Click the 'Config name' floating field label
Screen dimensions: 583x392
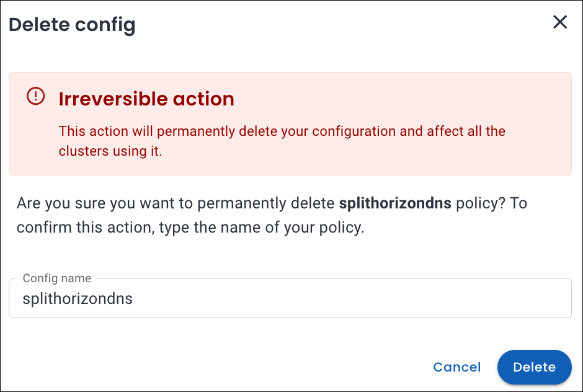point(57,278)
